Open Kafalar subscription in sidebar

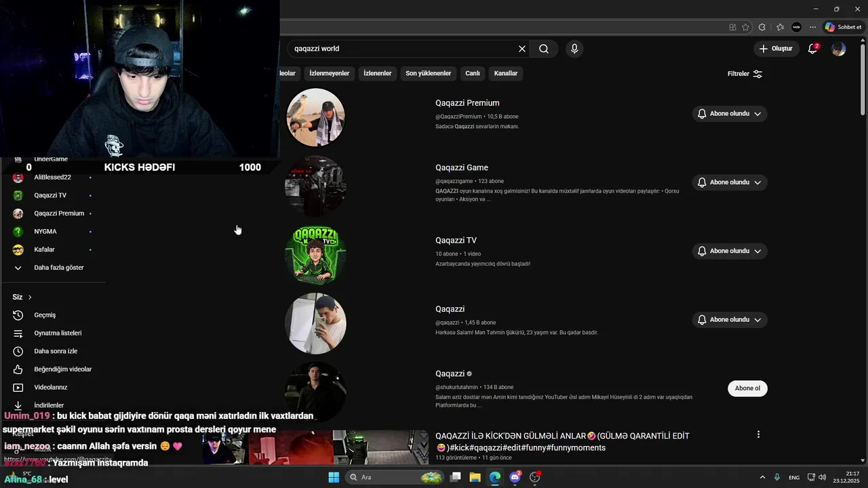[x=53, y=249]
